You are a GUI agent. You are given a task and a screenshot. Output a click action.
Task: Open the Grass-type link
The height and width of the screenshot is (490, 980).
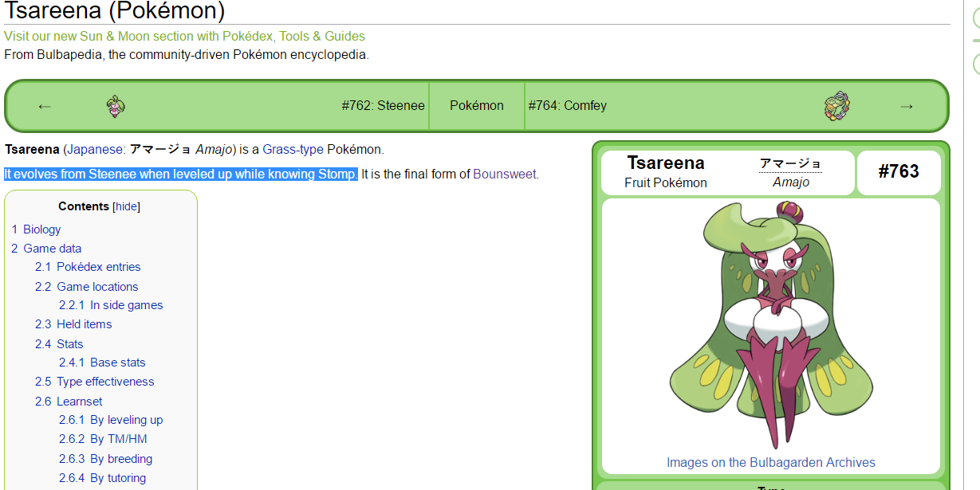coord(293,149)
